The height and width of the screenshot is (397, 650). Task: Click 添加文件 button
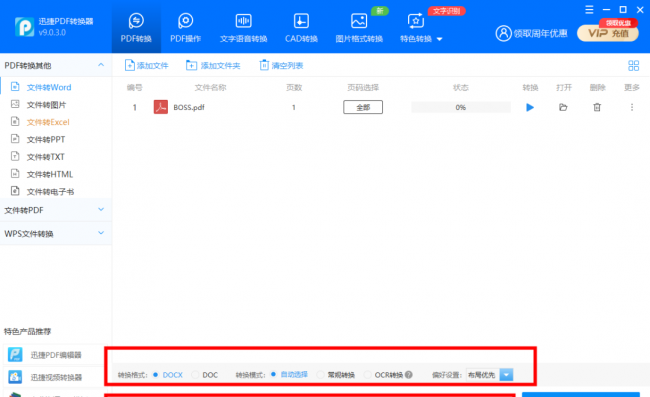click(x=147, y=65)
